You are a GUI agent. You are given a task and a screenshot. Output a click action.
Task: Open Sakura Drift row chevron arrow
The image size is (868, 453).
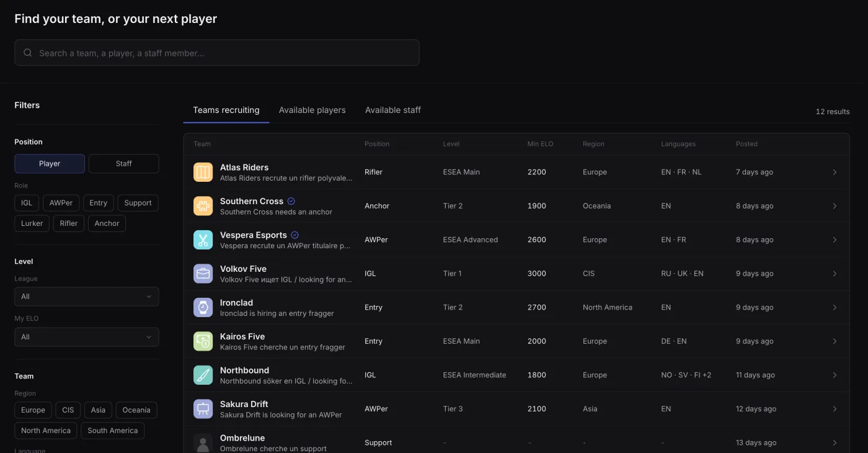tap(835, 409)
